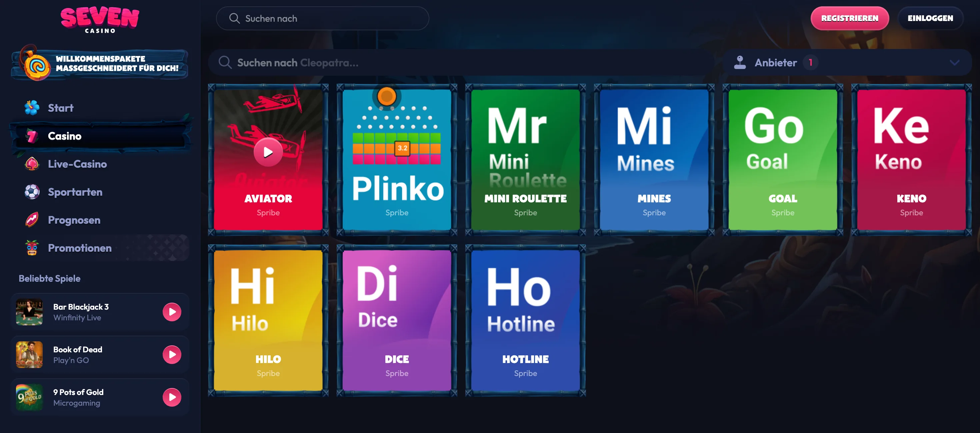Open the Mini Roulette game card
The height and width of the screenshot is (433, 980).
pos(525,160)
